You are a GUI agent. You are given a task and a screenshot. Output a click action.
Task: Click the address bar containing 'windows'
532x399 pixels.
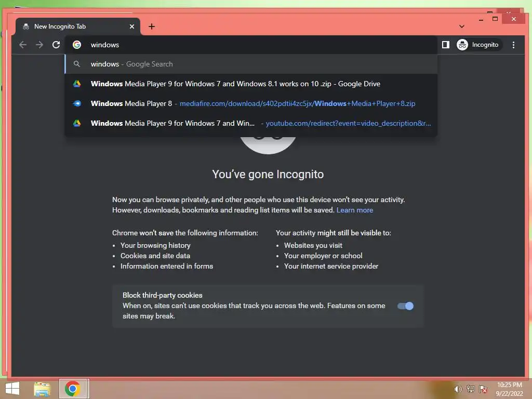click(x=251, y=45)
